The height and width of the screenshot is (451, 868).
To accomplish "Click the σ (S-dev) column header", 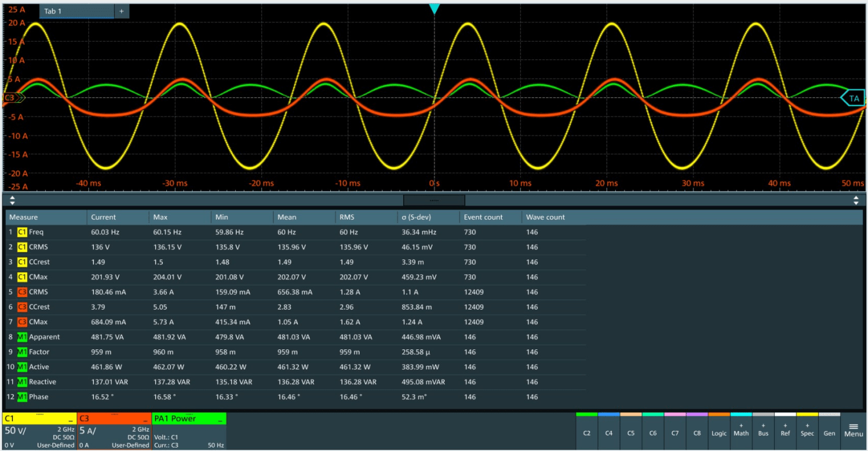I will [x=429, y=217].
